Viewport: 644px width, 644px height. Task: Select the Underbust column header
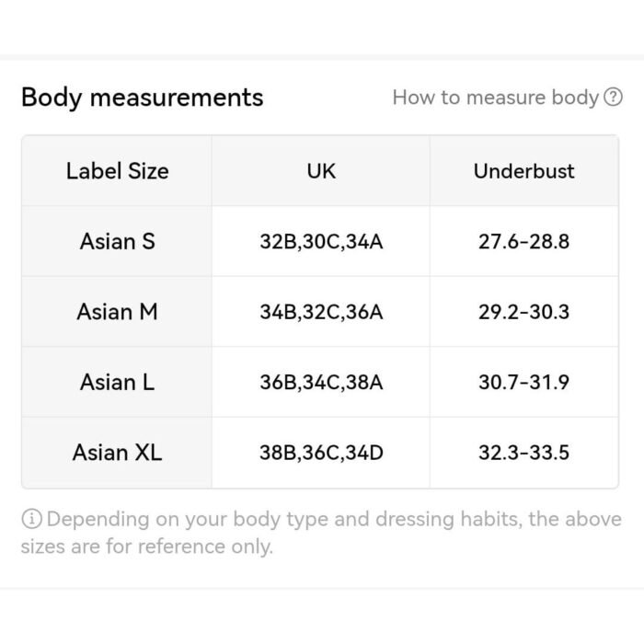524,171
